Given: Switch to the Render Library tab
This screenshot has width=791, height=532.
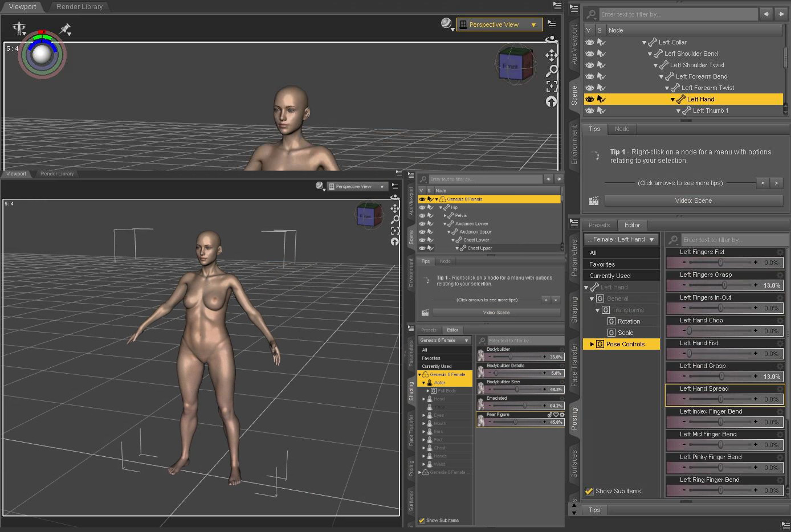Looking at the screenshot, I should (x=79, y=7).
